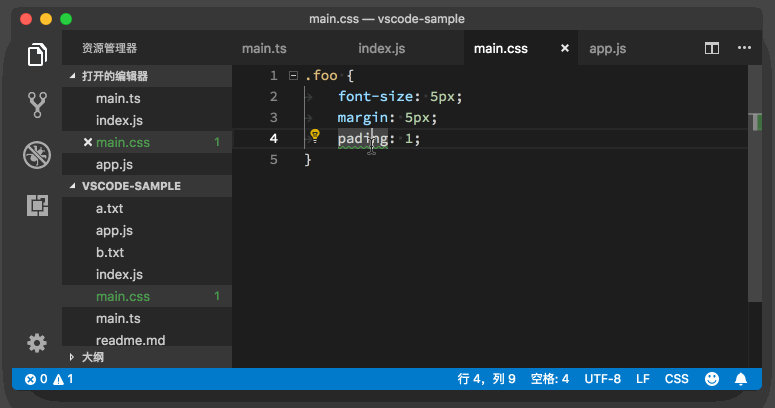Open the editor more actions ellipsis
This screenshot has width=775, height=408.
pos(744,48)
